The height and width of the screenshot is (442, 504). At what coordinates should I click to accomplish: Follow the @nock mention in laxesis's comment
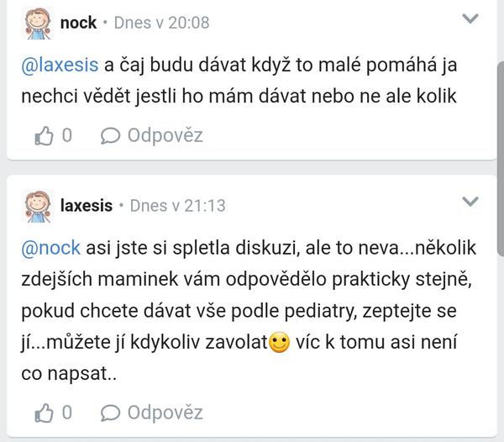coord(52,248)
